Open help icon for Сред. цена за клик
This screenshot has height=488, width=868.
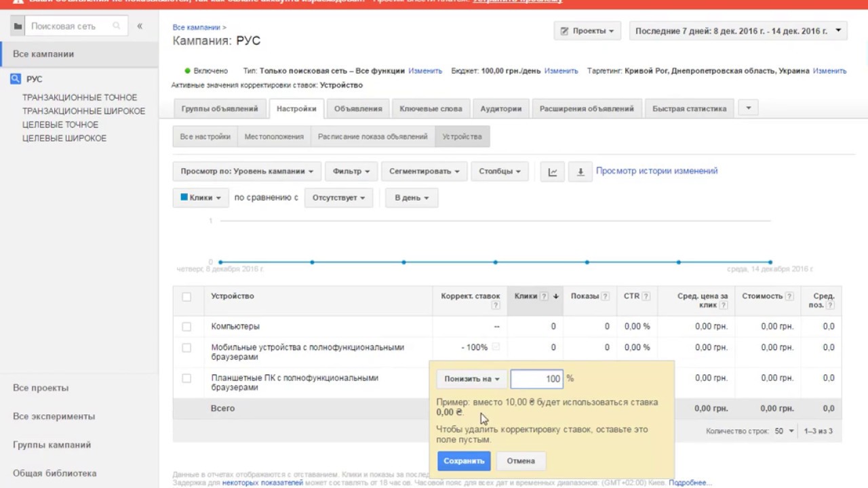[724, 306]
